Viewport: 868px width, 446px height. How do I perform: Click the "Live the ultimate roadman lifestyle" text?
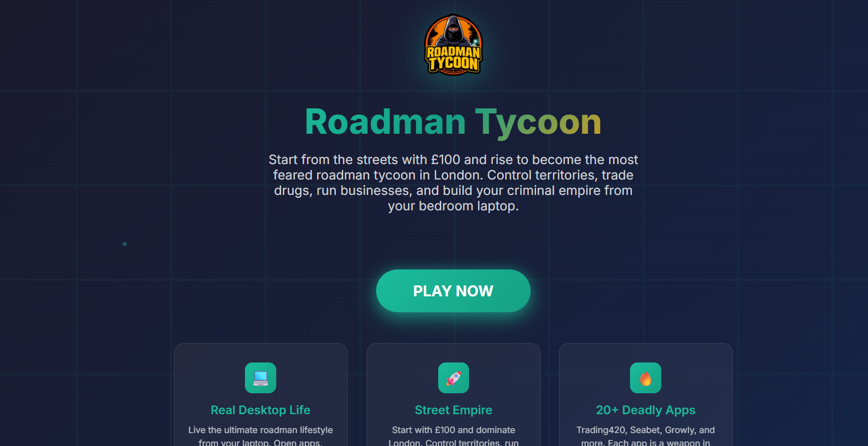(x=260, y=430)
